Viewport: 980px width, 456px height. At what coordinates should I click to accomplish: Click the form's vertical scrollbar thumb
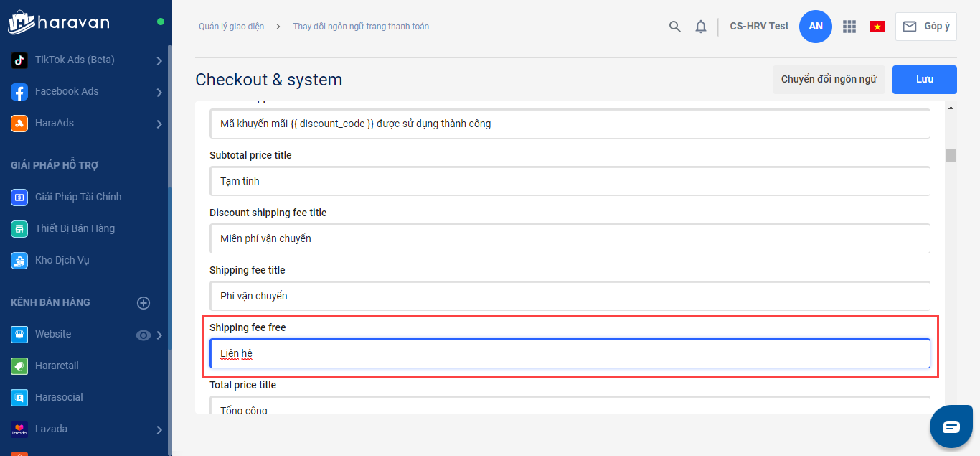[951, 155]
